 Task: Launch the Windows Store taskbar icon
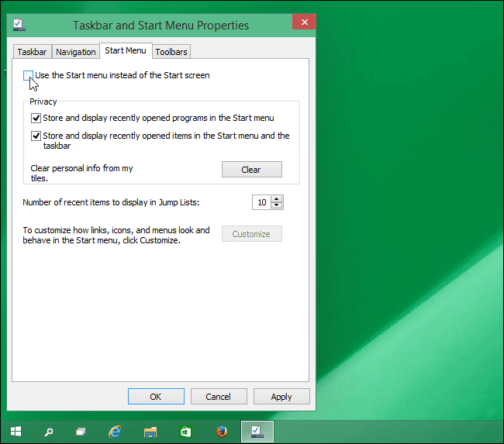click(185, 432)
